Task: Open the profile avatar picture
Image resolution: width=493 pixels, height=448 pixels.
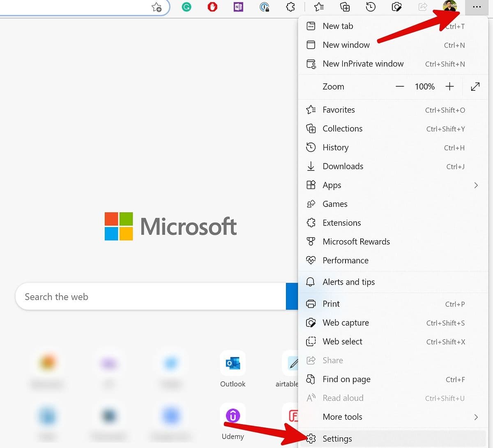Action: point(449,7)
